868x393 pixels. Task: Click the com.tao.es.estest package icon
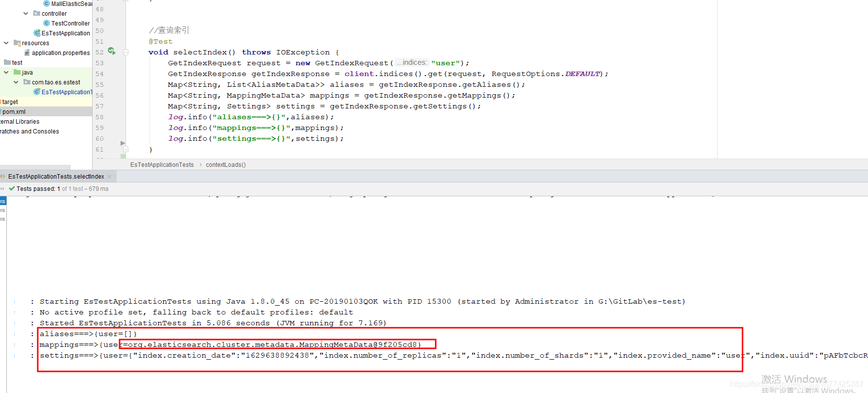tap(27, 82)
